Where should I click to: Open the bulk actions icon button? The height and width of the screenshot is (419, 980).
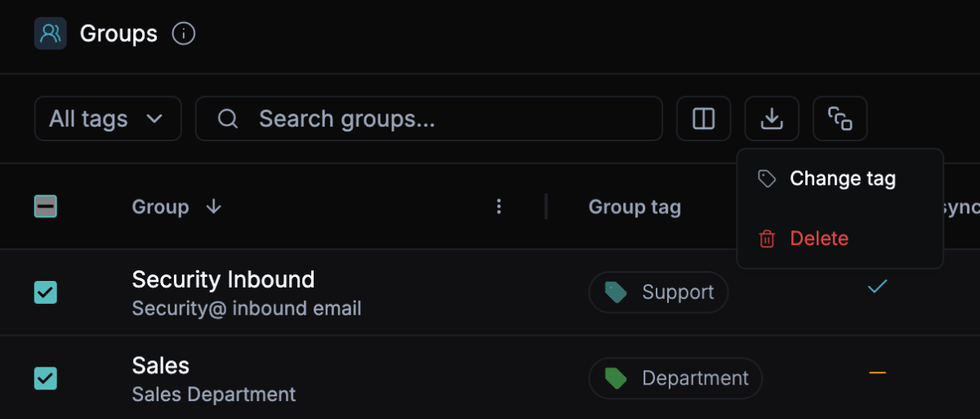[x=840, y=119]
